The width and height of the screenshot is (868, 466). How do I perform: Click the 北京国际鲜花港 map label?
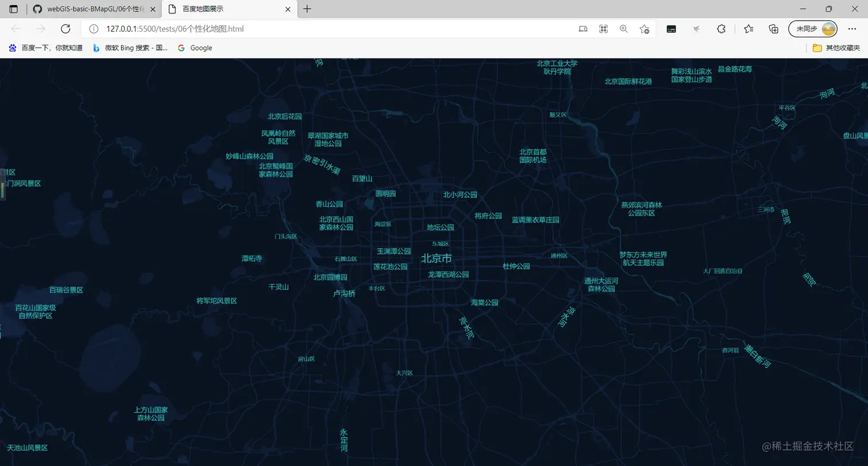628,82
